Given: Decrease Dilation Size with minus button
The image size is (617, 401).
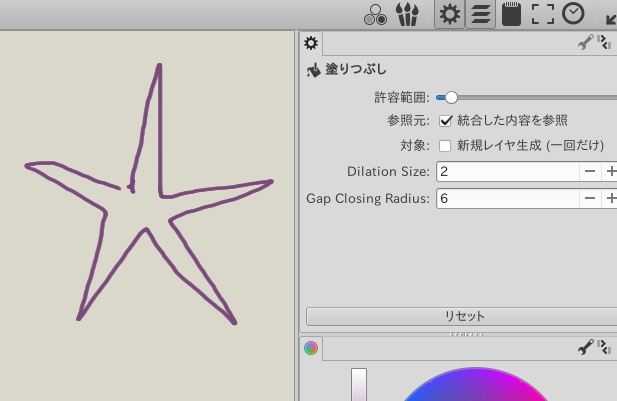Looking at the screenshot, I should (590, 172).
